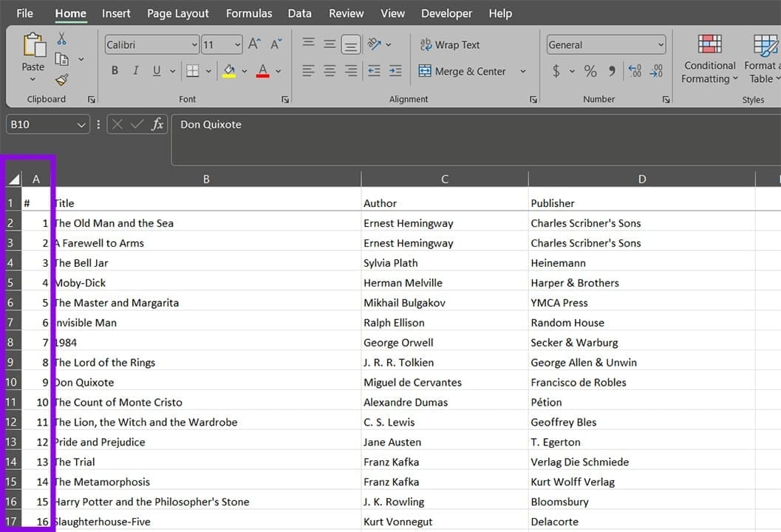Open the Clipboard dialog launcher
781x532 pixels.
tap(92, 100)
